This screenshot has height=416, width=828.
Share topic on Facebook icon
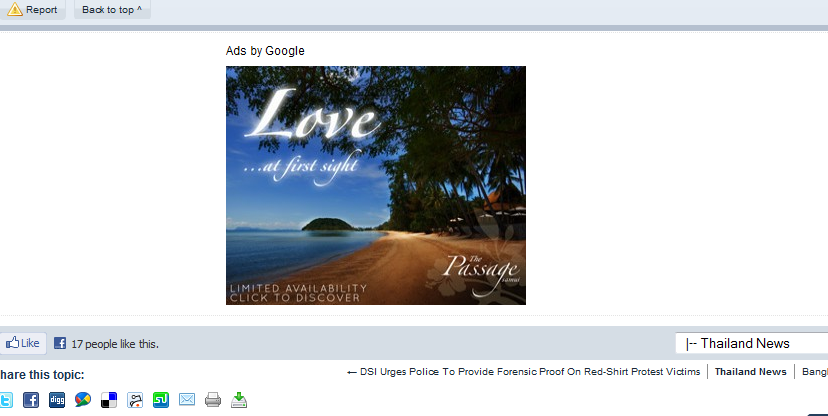coord(31,400)
